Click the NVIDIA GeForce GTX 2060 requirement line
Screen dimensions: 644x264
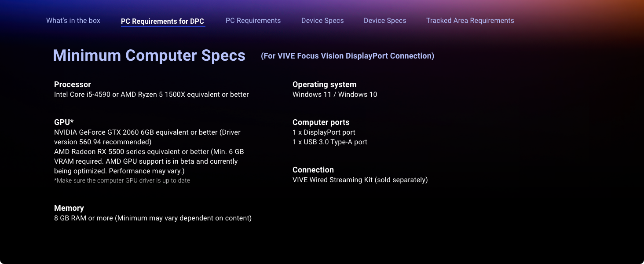click(147, 137)
